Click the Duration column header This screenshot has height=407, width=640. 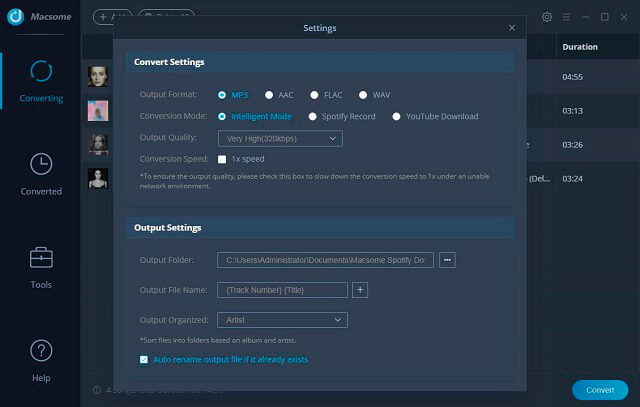point(580,47)
